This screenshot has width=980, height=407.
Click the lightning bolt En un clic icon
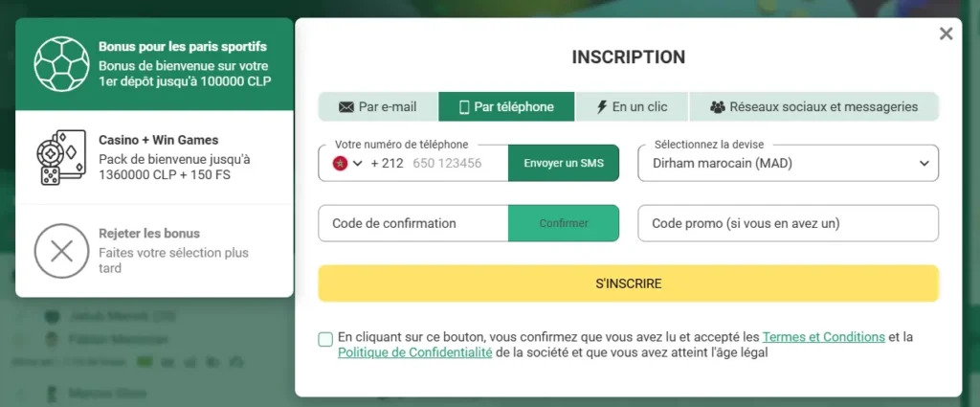click(602, 107)
